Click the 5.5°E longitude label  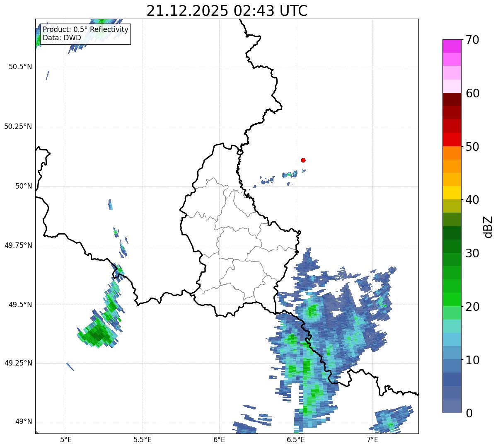pyautogui.click(x=143, y=439)
